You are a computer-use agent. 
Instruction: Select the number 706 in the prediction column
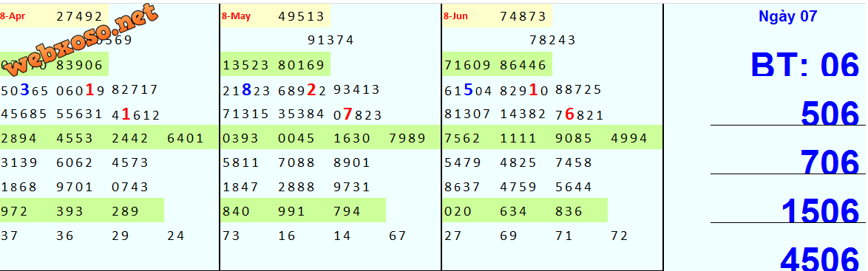coord(830,163)
